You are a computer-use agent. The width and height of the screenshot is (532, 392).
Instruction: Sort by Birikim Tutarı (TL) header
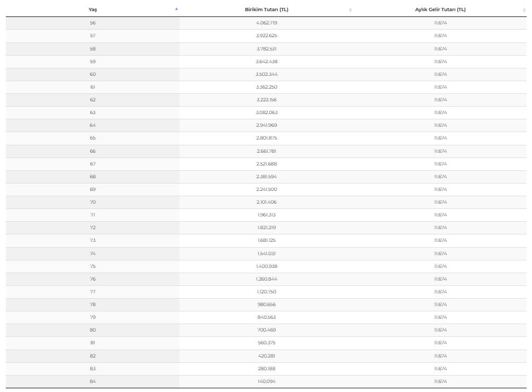click(267, 10)
